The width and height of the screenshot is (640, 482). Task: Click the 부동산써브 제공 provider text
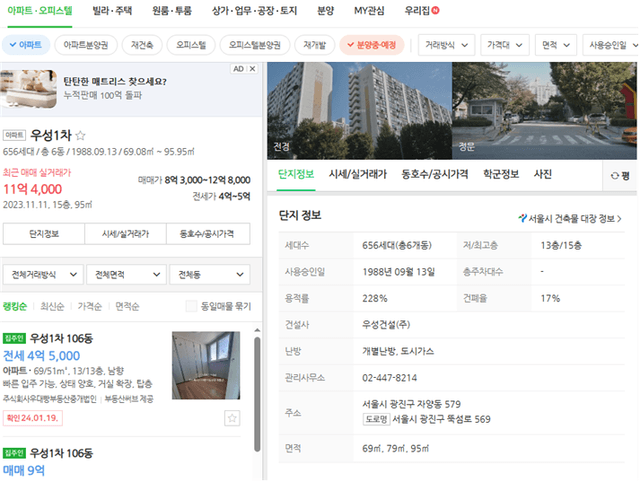pos(129,399)
